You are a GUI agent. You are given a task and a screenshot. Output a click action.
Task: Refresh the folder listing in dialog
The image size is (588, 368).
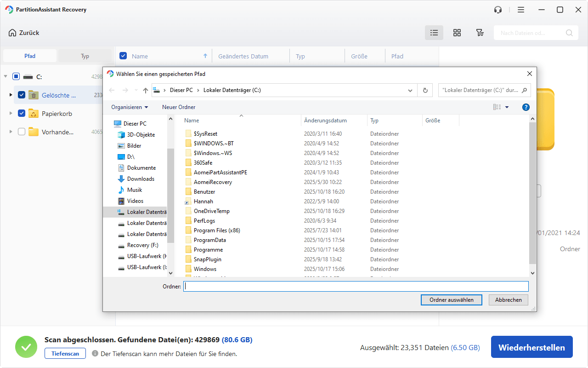pos(425,91)
